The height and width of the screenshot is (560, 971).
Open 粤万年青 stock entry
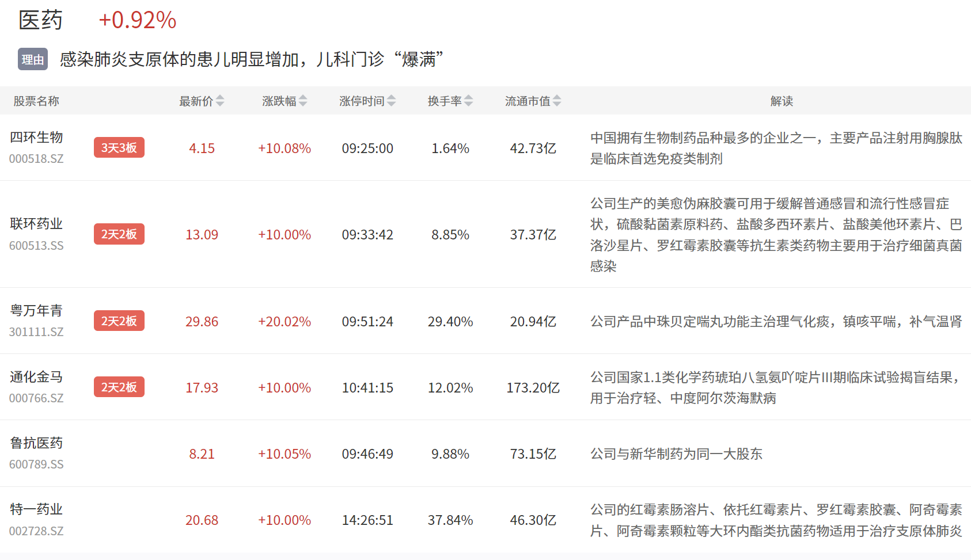[36, 311]
